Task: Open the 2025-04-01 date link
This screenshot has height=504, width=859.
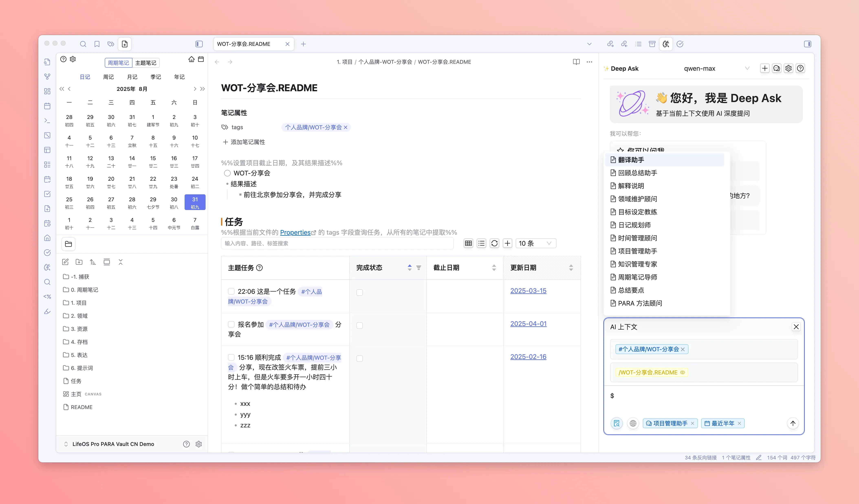Action: [528, 324]
